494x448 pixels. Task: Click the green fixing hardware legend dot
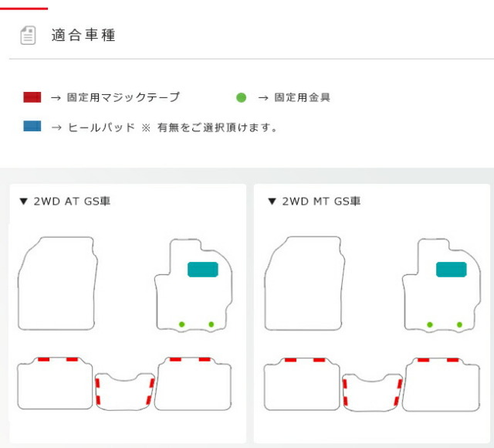coord(241,97)
